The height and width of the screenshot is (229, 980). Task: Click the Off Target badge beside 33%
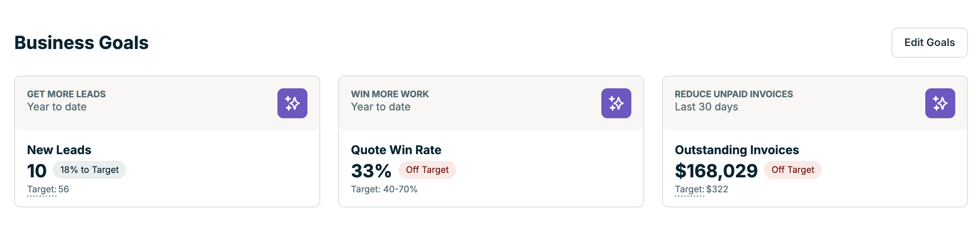pyautogui.click(x=427, y=170)
